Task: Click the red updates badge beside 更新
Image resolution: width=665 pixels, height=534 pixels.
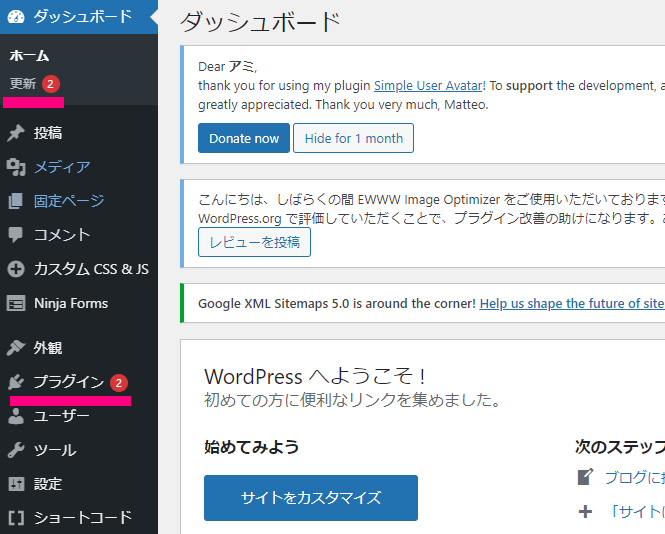Action: pyautogui.click(x=50, y=84)
